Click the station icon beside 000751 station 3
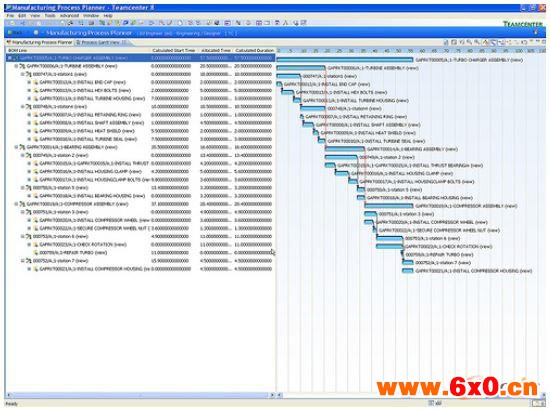Viewport: 550px width, 410px height. click(x=29, y=212)
